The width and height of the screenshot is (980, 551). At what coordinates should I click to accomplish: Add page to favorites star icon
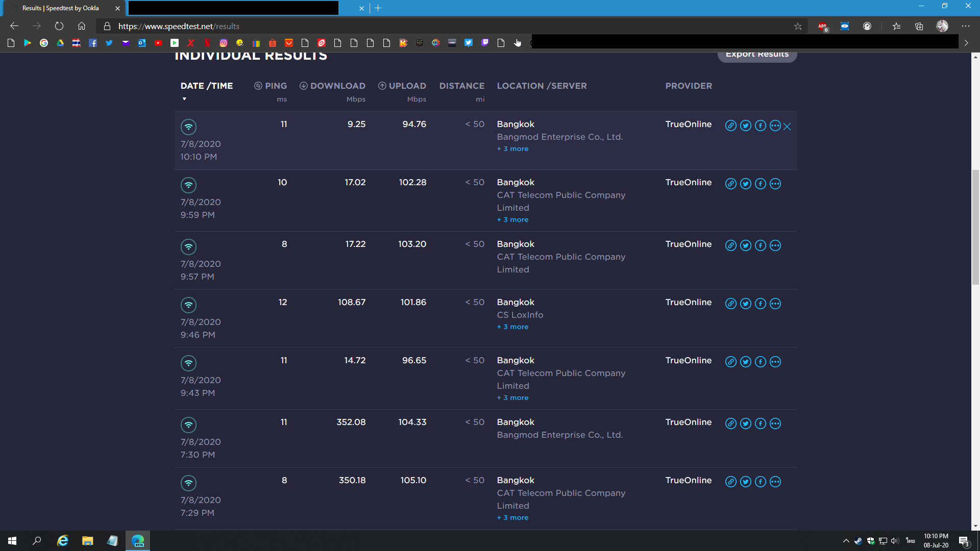(x=798, y=26)
